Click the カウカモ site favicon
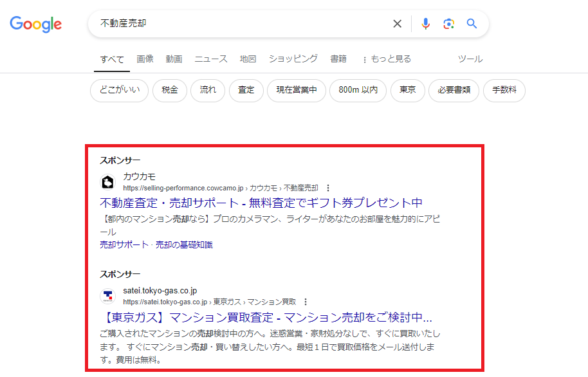 click(107, 182)
